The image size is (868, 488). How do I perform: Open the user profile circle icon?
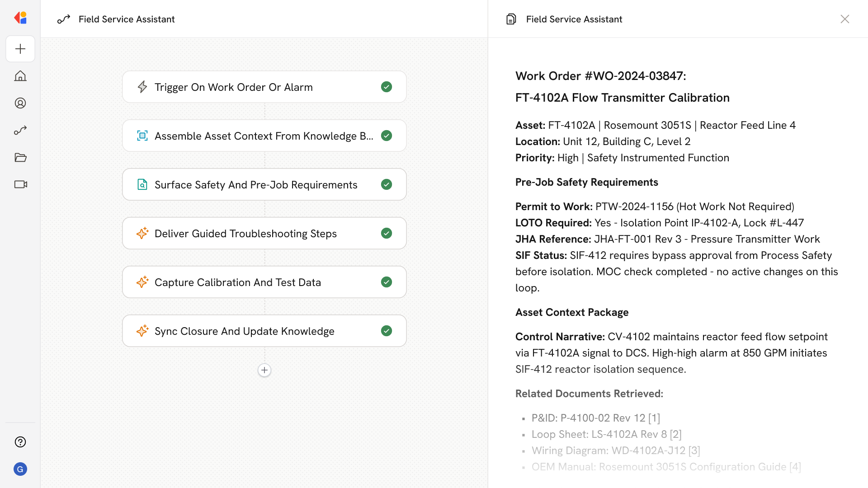click(20, 103)
